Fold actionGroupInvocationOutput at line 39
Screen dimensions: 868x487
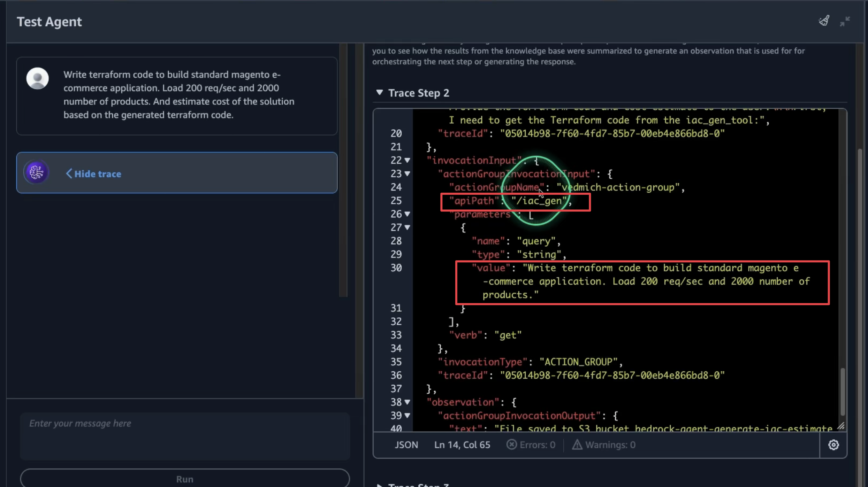click(407, 416)
